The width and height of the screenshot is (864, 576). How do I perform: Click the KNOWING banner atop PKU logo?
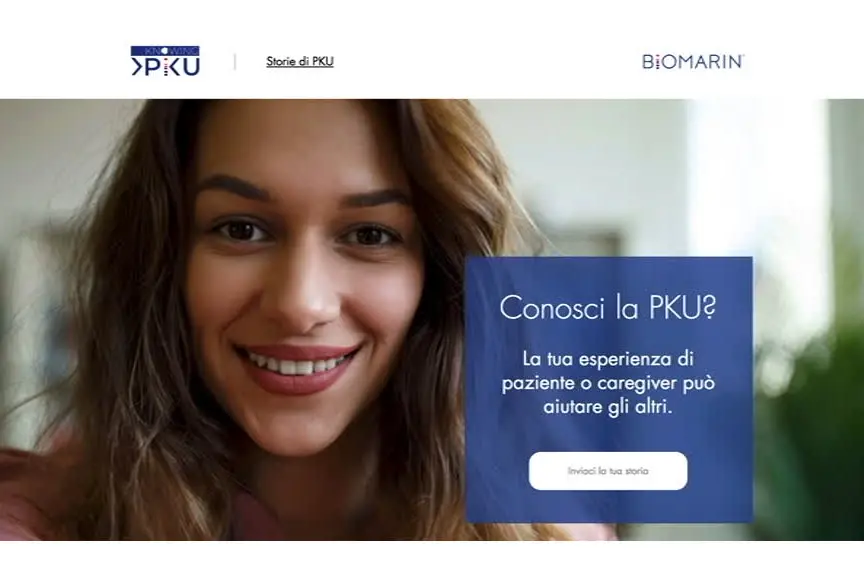click(x=165, y=50)
